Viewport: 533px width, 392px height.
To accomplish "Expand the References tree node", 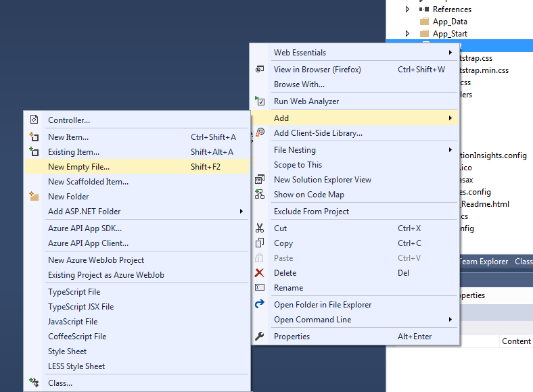I will 407,9.
